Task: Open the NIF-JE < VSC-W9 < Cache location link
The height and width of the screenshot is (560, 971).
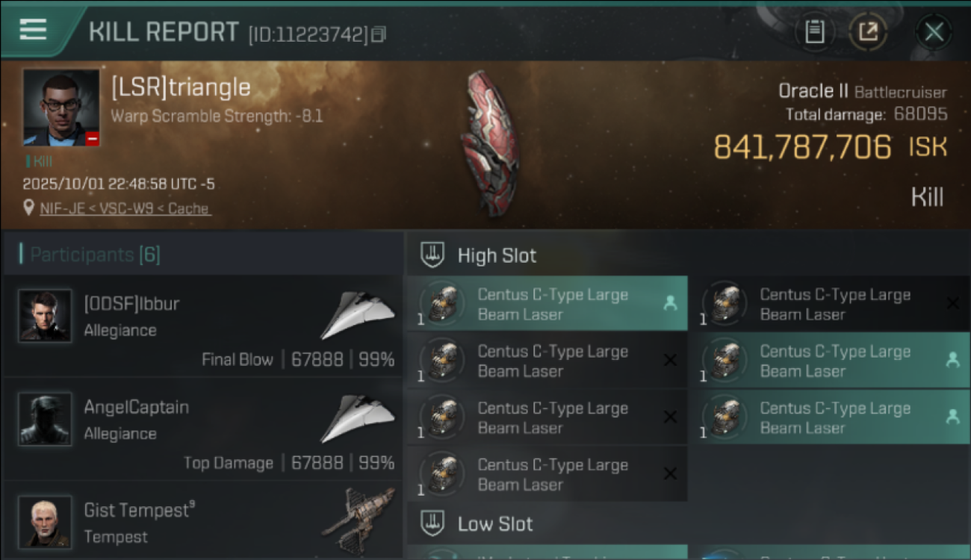Action: (125, 209)
